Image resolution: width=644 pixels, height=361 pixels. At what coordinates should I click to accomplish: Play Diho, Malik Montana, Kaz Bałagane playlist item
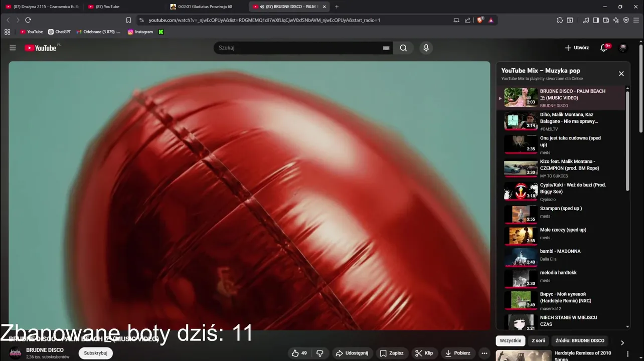tap(562, 121)
